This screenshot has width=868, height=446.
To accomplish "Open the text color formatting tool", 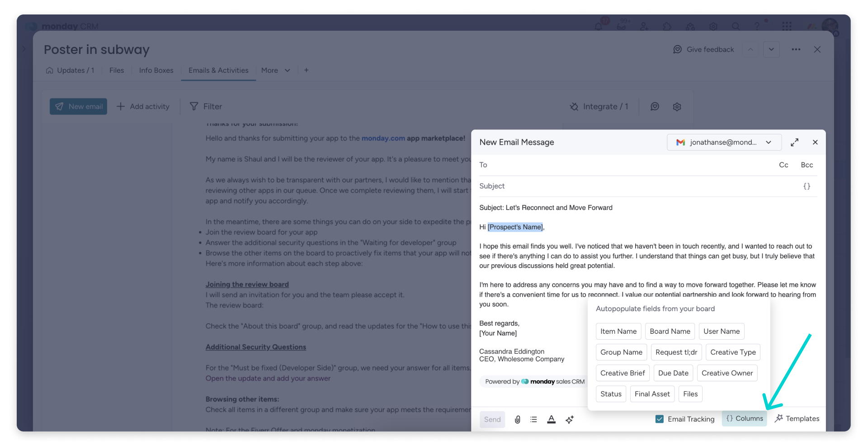I will coord(551,419).
